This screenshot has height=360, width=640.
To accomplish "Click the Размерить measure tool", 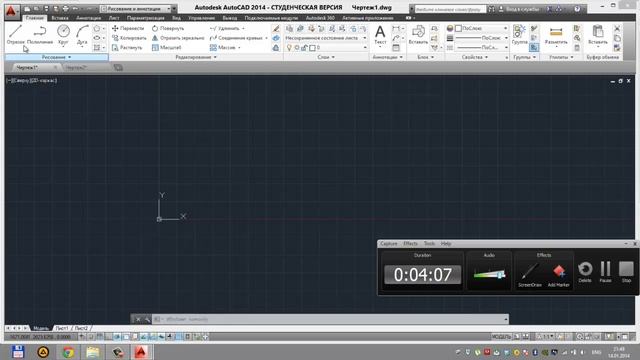I will (x=556, y=35).
